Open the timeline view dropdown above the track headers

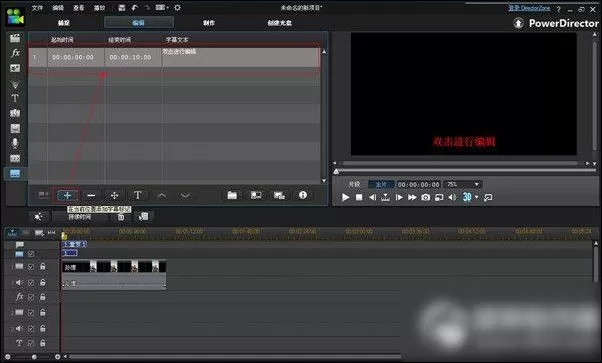point(12,232)
